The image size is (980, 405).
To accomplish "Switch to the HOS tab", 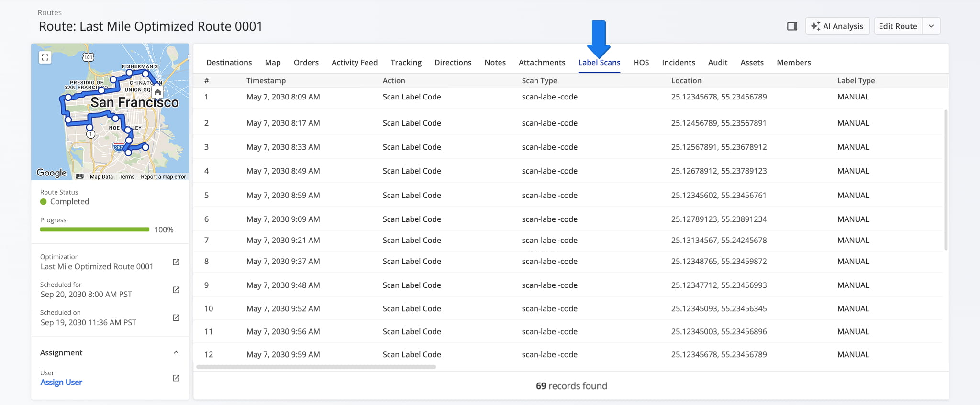I will 641,62.
